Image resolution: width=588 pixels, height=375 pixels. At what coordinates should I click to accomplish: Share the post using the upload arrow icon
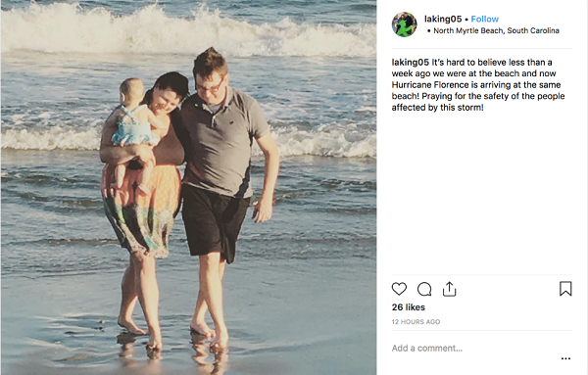449,289
